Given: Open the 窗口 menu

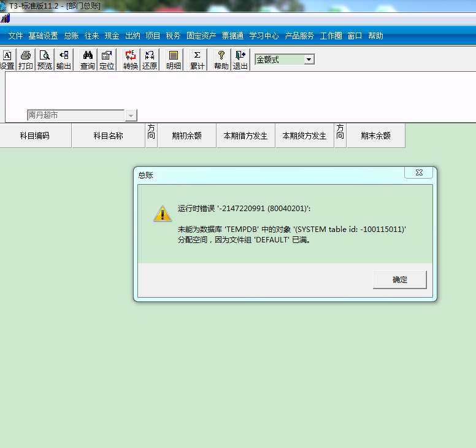Looking at the screenshot, I should (355, 36).
